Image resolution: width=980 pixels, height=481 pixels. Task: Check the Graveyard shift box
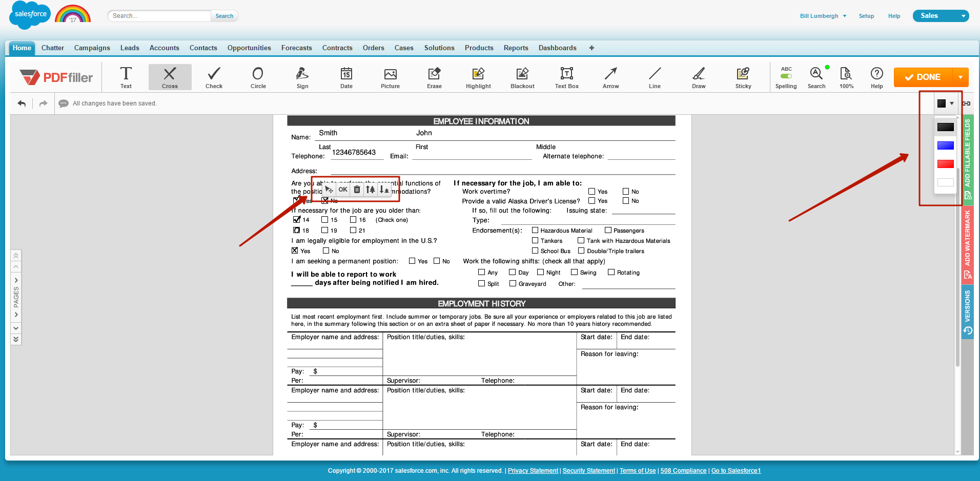click(x=513, y=283)
